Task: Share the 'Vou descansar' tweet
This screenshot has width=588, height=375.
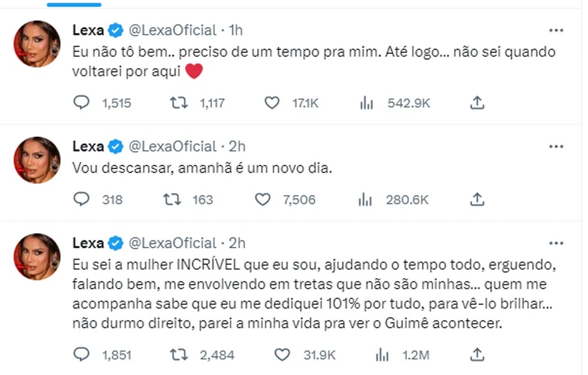Action: [x=476, y=199]
